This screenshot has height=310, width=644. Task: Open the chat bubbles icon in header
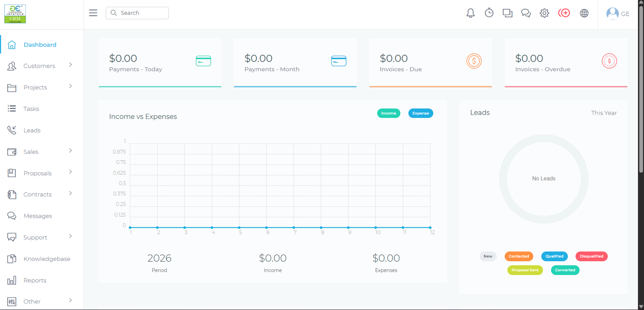pyautogui.click(x=526, y=13)
